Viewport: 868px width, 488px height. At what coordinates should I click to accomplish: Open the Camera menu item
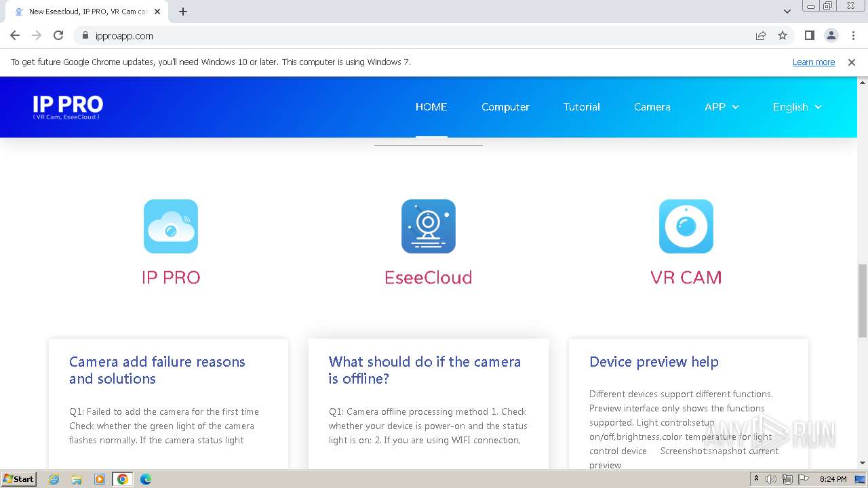pos(652,107)
